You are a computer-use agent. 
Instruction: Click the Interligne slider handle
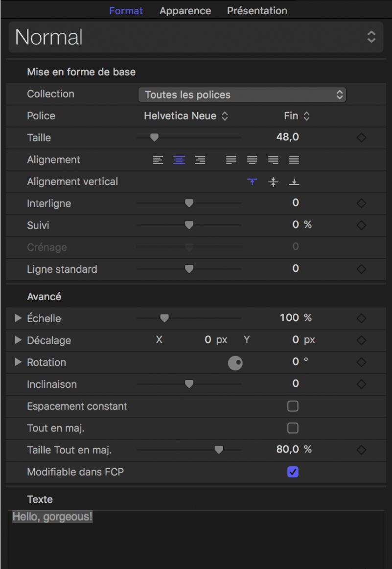click(x=189, y=203)
